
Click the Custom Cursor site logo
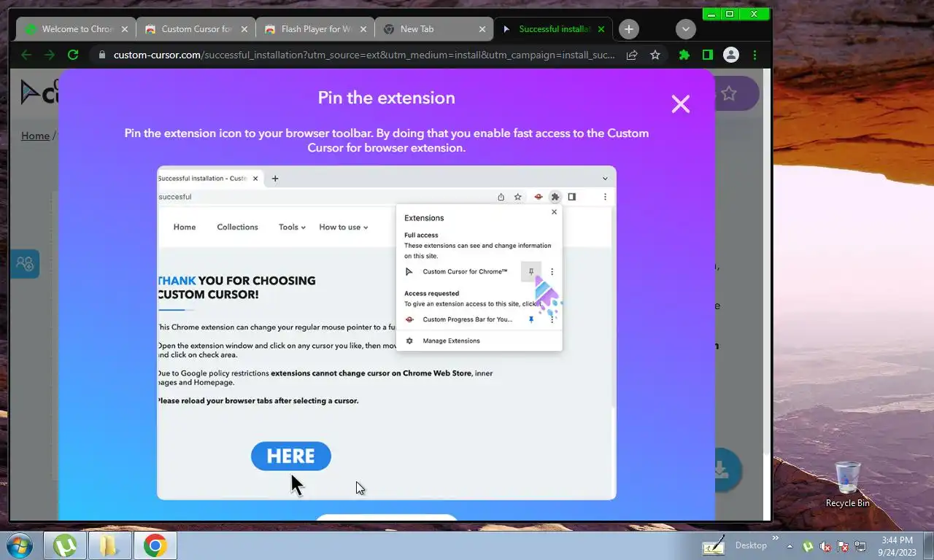click(x=39, y=92)
